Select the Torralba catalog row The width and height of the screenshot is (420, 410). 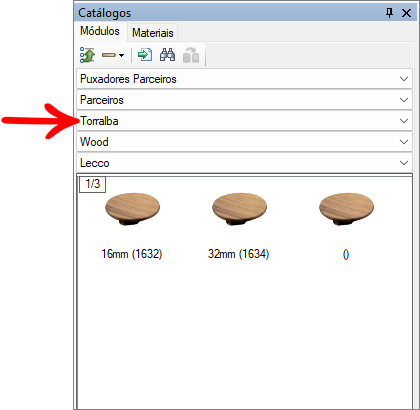pos(245,121)
